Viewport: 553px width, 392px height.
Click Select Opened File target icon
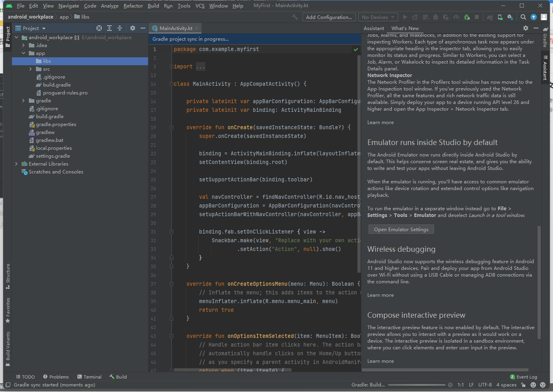99,28
